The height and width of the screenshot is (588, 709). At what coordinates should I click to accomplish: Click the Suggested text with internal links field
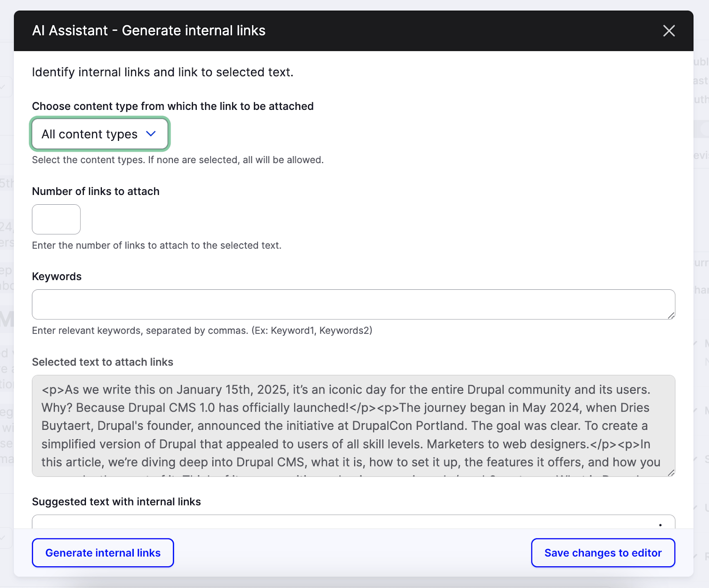[353, 522]
